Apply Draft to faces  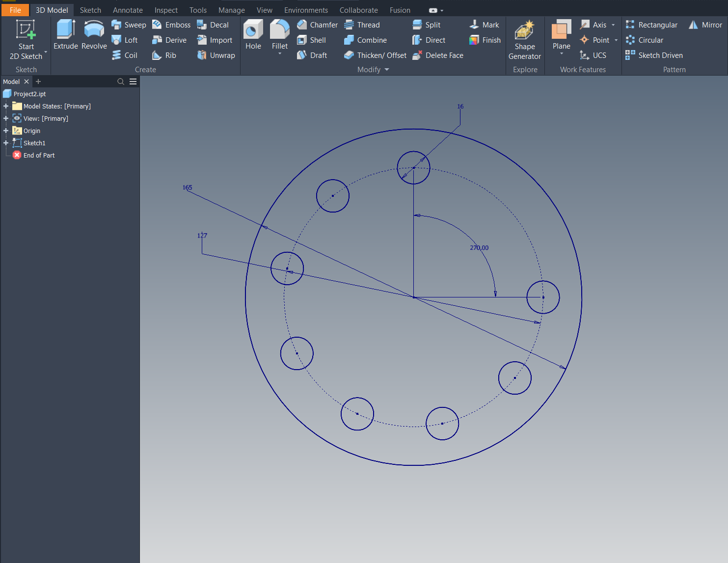pyautogui.click(x=312, y=55)
